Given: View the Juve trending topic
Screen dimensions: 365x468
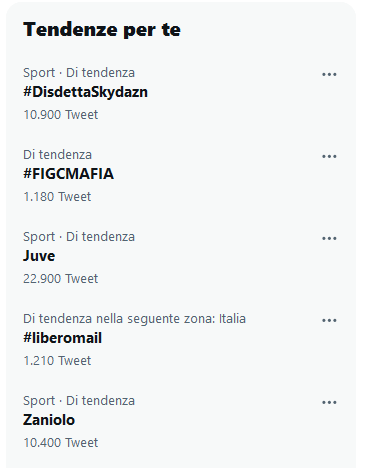Looking at the screenshot, I should coord(39,256).
